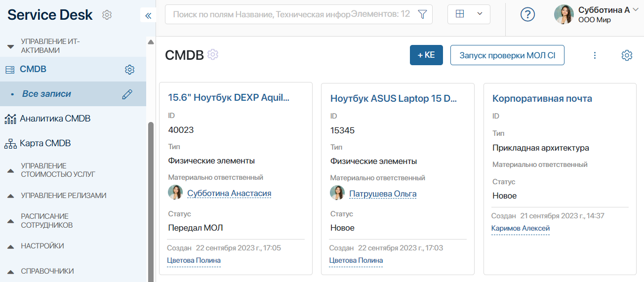Expand Управление стоимостью услуг section

(x=11, y=170)
